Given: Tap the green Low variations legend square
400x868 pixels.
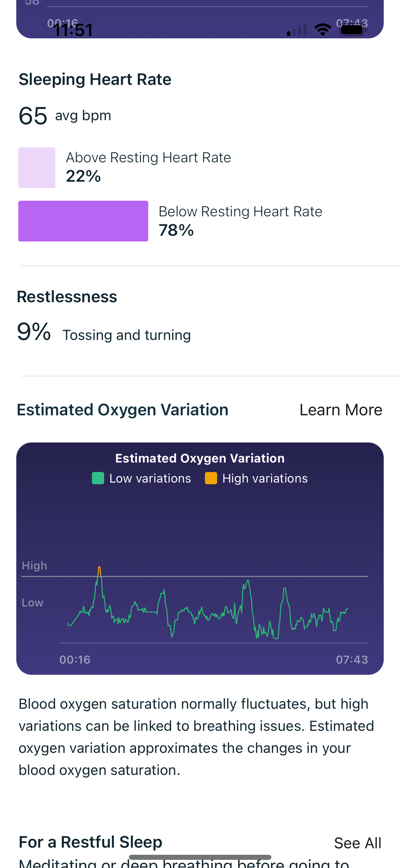Looking at the screenshot, I should click(x=98, y=478).
